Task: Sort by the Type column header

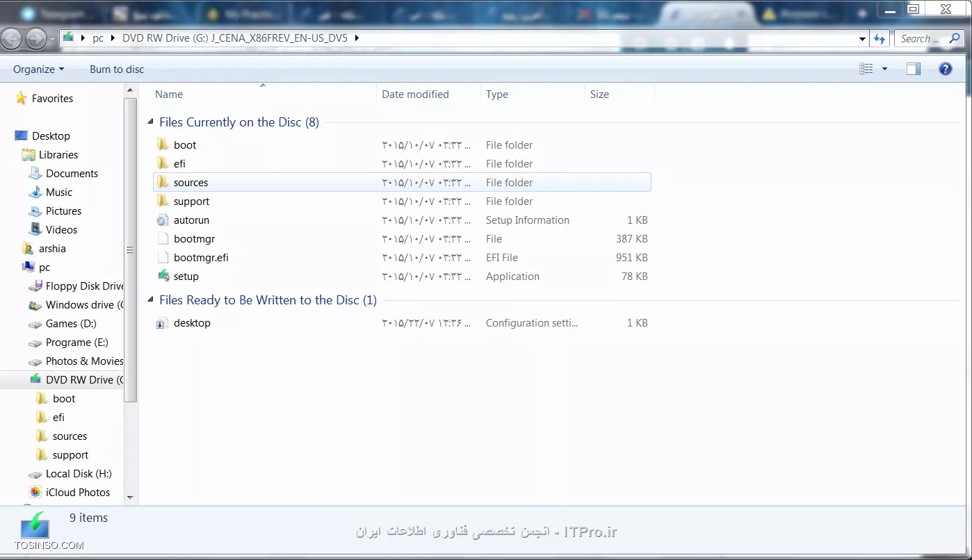Action: pos(497,94)
